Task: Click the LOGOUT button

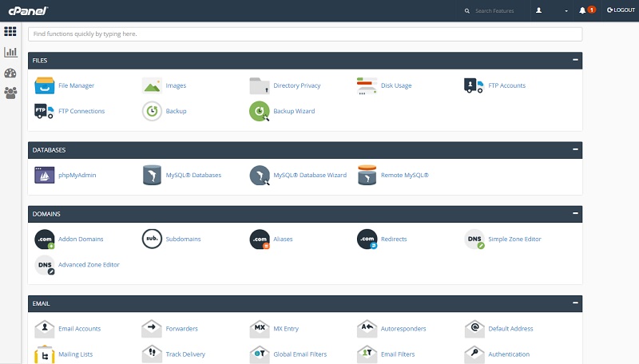Action: tap(621, 10)
